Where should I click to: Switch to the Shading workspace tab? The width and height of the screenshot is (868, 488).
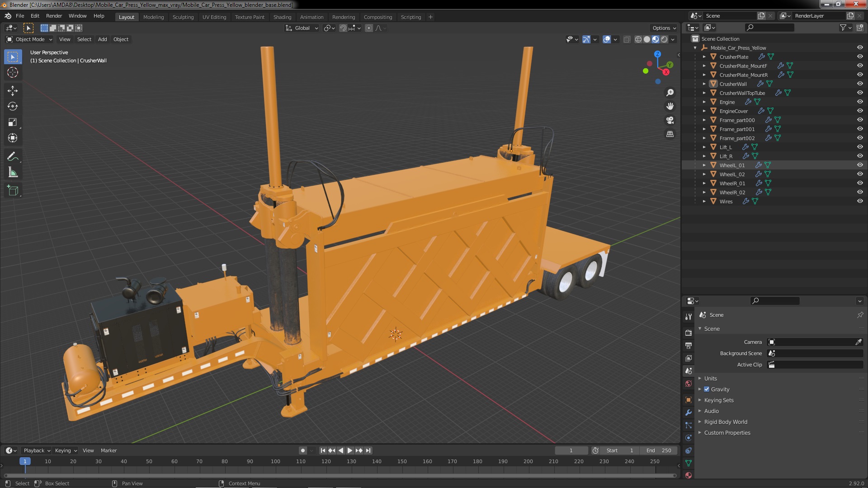click(x=282, y=17)
